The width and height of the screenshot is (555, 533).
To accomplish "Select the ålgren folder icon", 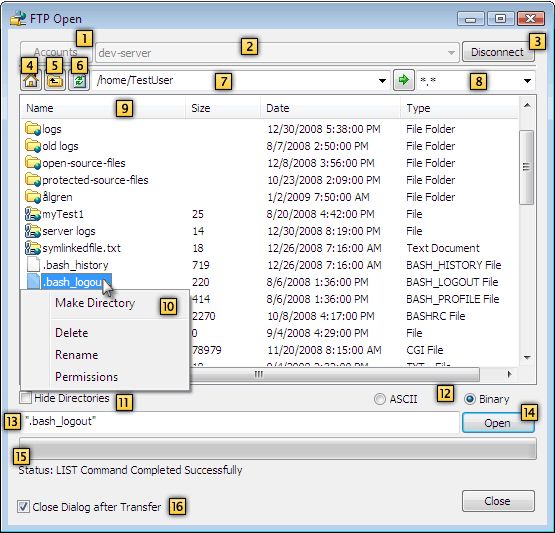I will 33,196.
